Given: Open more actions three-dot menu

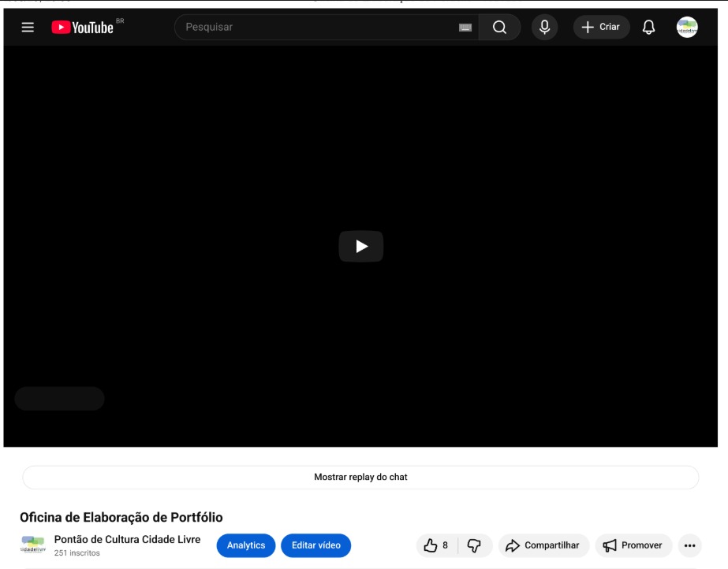Looking at the screenshot, I should pyautogui.click(x=689, y=545).
